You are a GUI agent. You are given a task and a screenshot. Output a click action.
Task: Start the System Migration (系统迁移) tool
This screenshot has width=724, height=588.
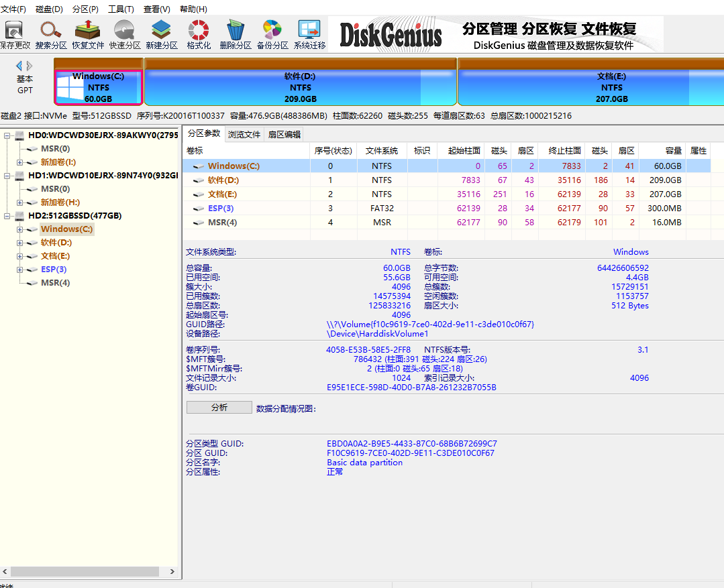point(309,35)
